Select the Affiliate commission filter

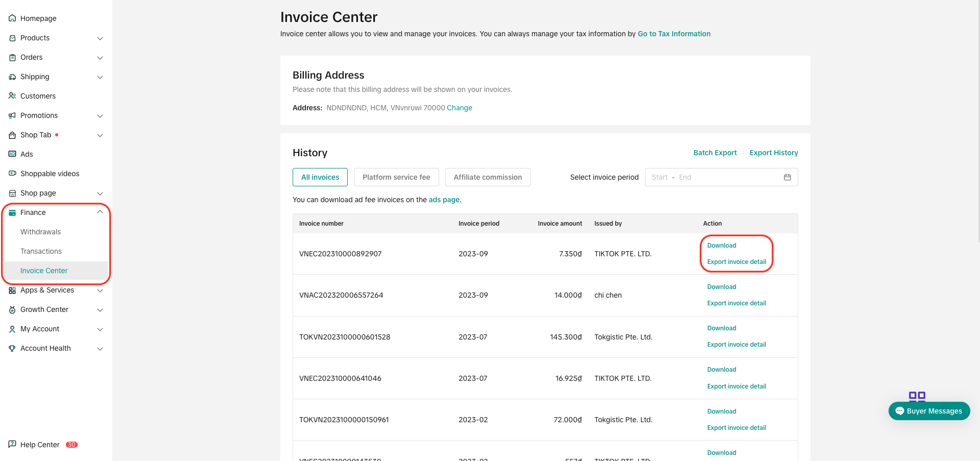(488, 177)
